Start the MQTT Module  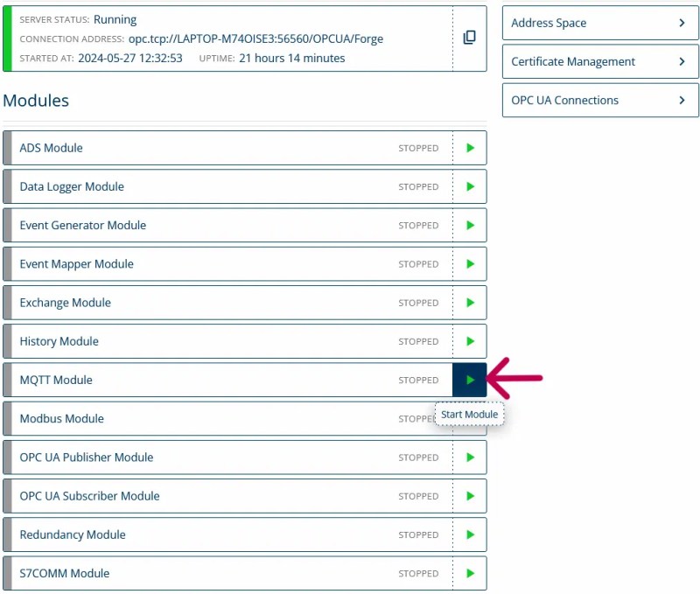[470, 380]
